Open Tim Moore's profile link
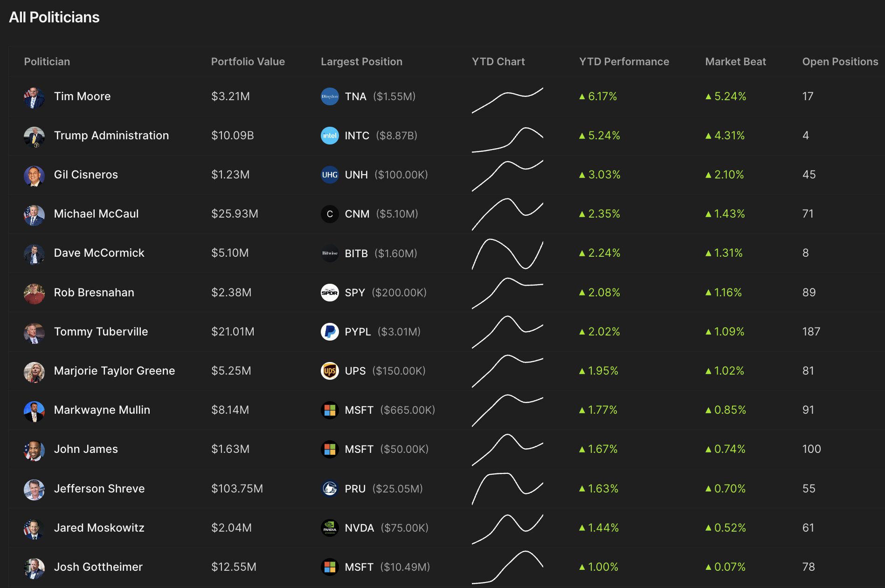Viewport: 885px width, 588px height. 83,96
